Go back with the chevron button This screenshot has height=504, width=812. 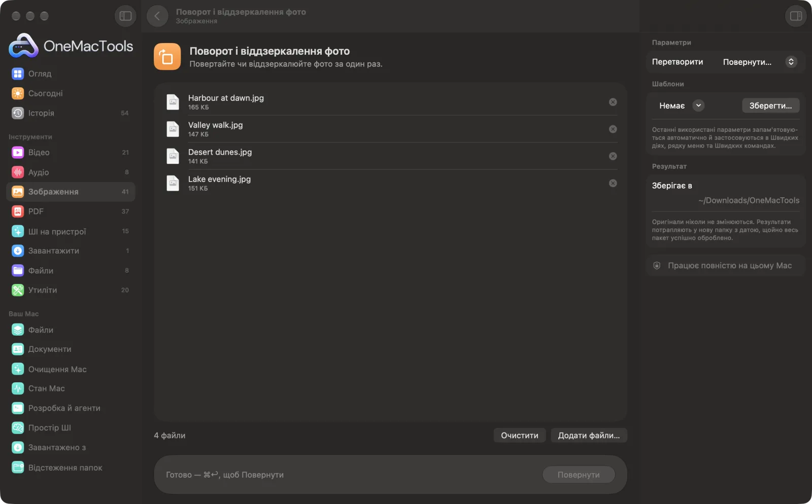pos(157,16)
